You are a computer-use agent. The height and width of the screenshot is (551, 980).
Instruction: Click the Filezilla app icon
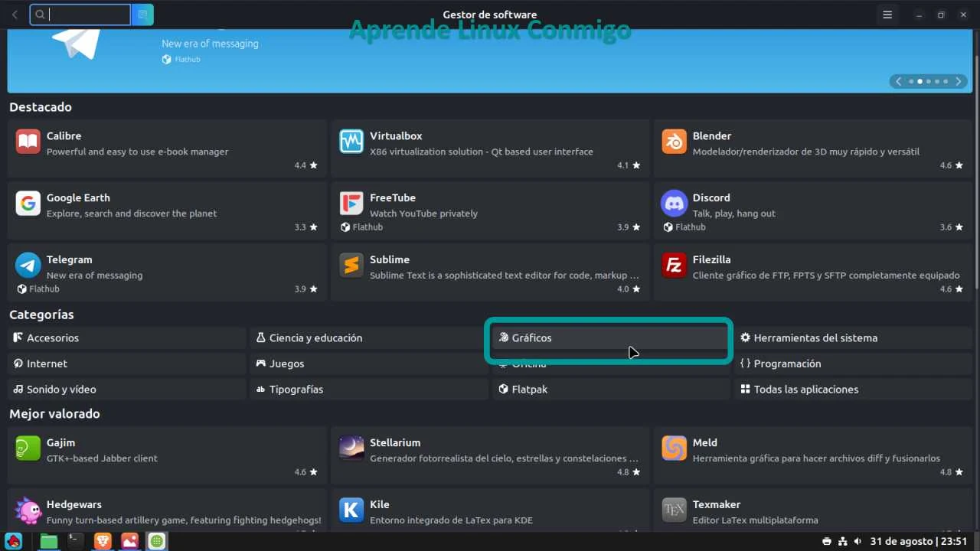tap(675, 266)
